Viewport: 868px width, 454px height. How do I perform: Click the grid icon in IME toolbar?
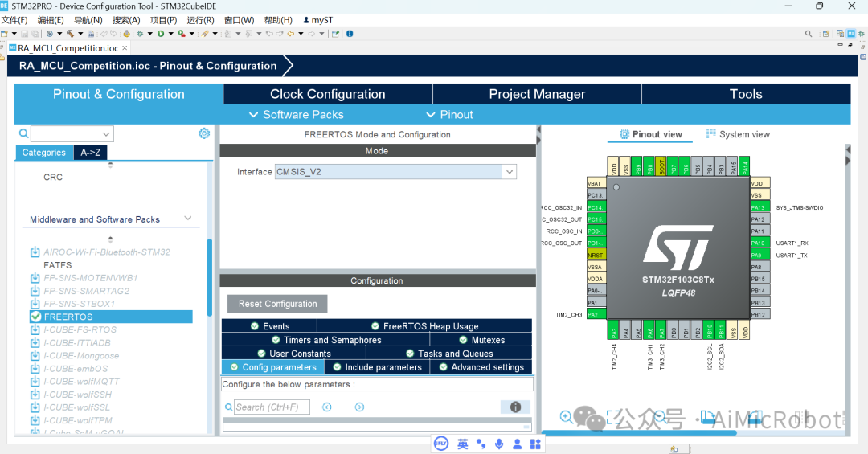coord(535,444)
